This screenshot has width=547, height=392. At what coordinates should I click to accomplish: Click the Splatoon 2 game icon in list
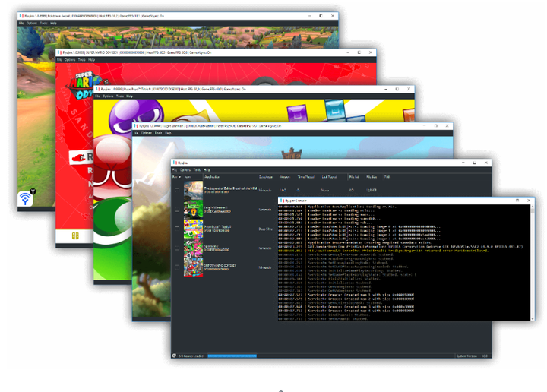(193, 248)
